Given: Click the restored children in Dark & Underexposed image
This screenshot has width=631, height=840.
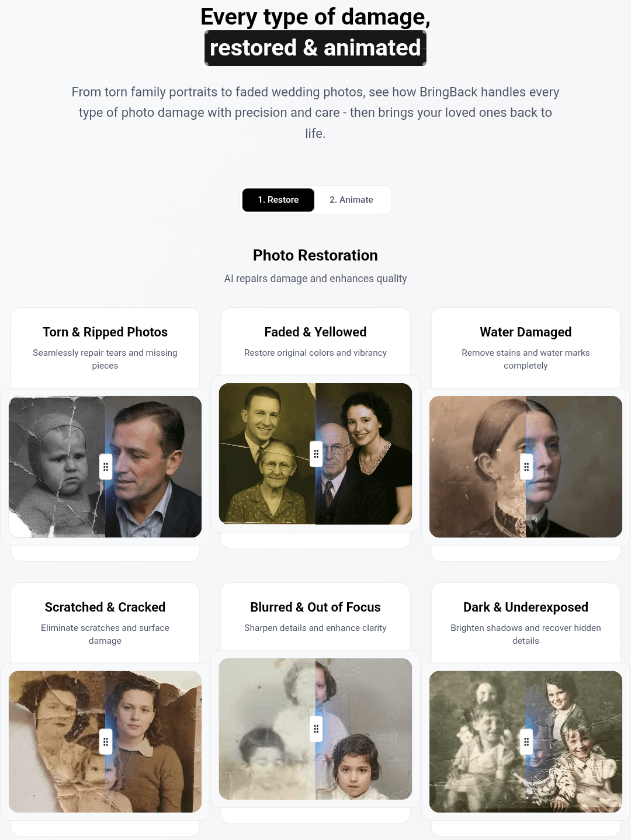Looking at the screenshot, I should pos(574,742).
